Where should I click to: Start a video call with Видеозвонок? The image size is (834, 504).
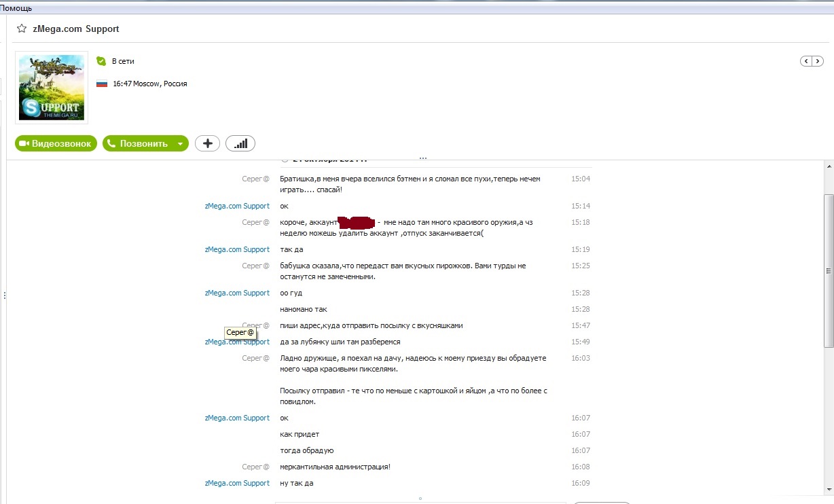[56, 143]
